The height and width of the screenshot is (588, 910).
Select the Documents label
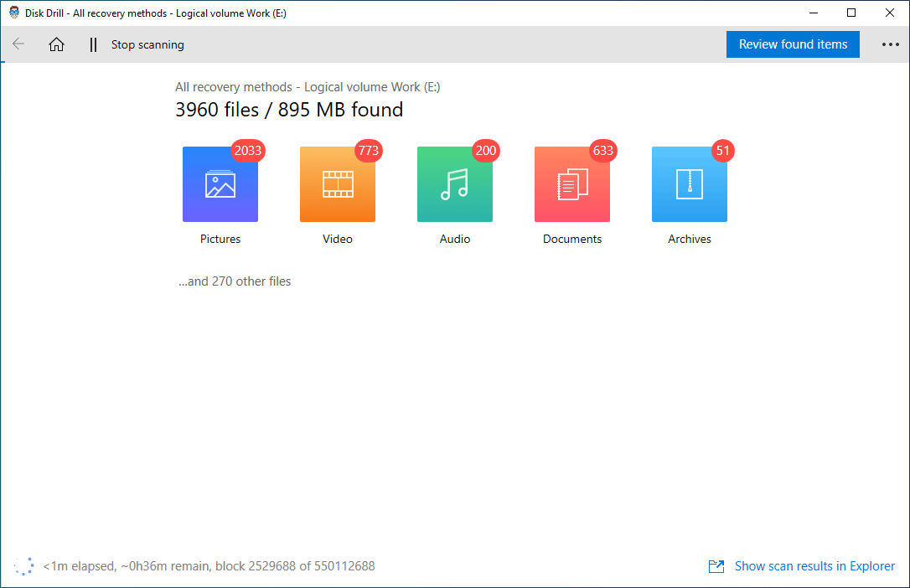pyautogui.click(x=571, y=239)
